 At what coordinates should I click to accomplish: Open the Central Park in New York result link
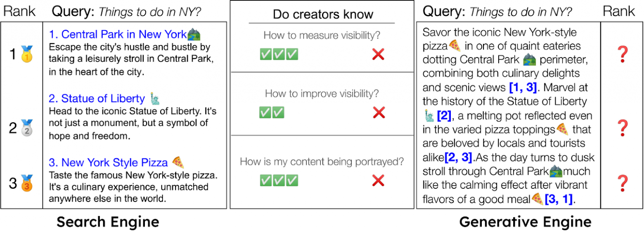coord(118,34)
